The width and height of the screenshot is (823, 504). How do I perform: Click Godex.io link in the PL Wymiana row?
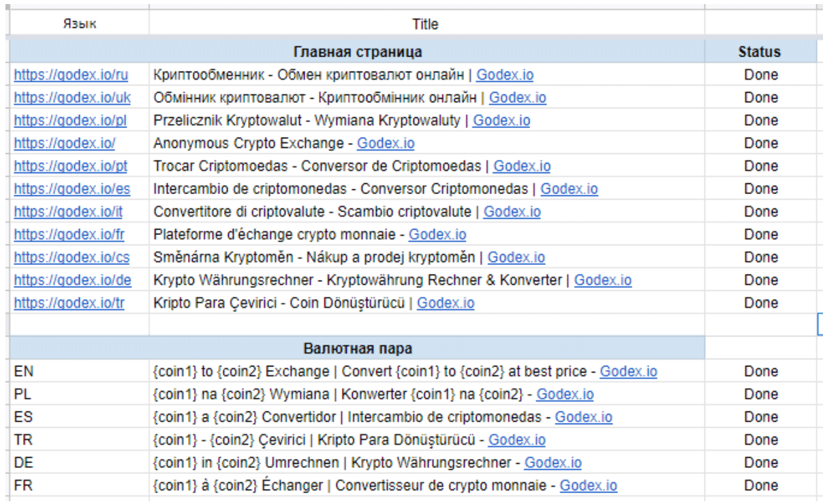[565, 394]
